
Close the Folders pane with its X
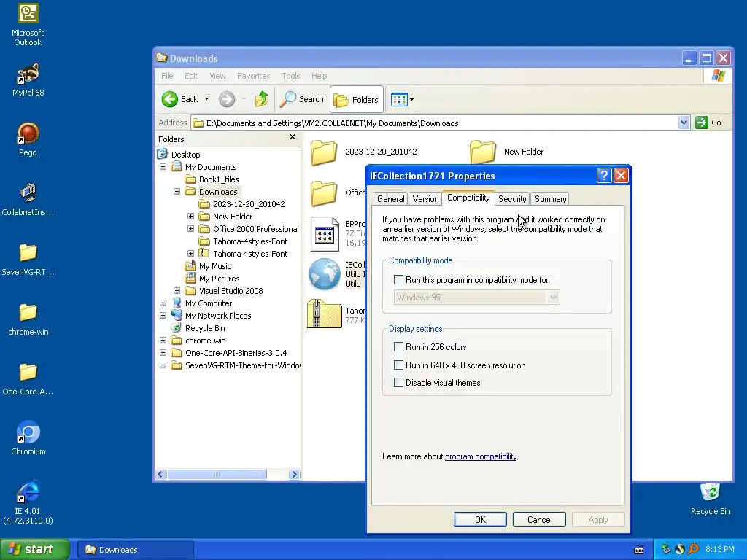[x=293, y=136]
